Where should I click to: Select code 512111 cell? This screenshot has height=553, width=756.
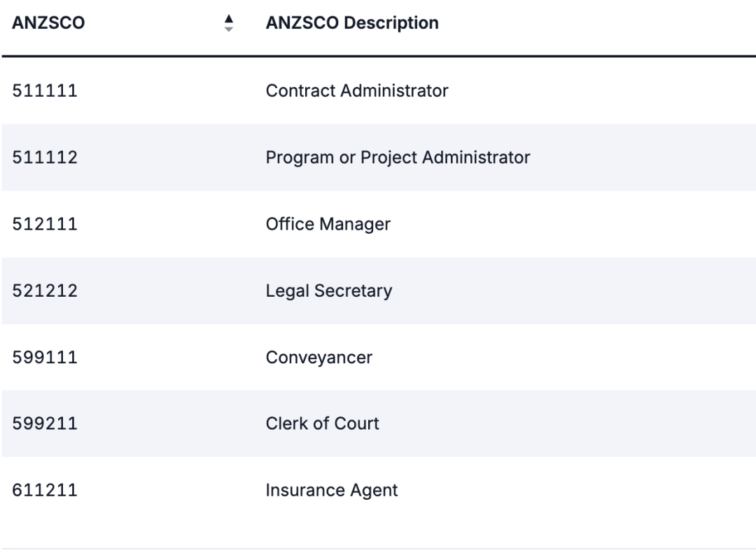[x=45, y=224]
